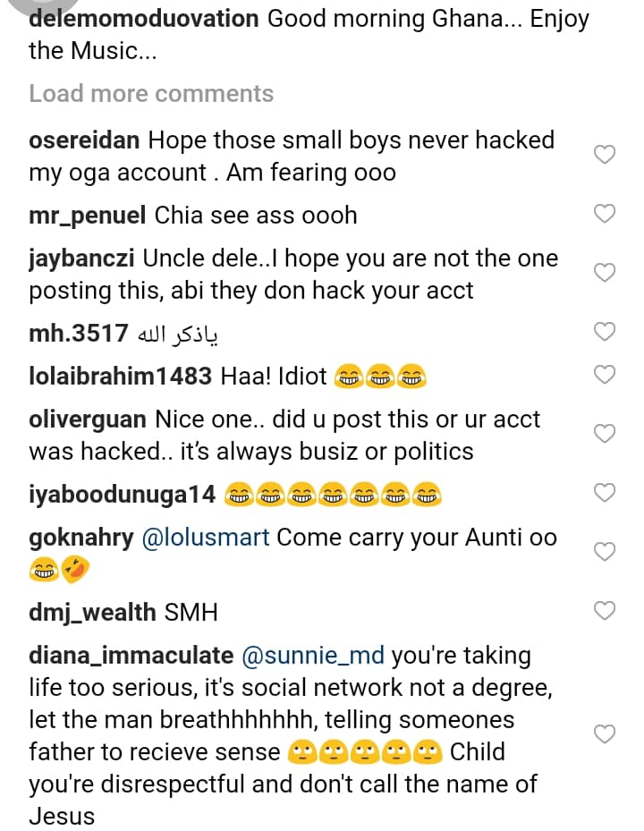This screenshot has height=831, width=644.
Task: Tap heart next to mr_penuel's comment
Action: [x=605, y=214]
